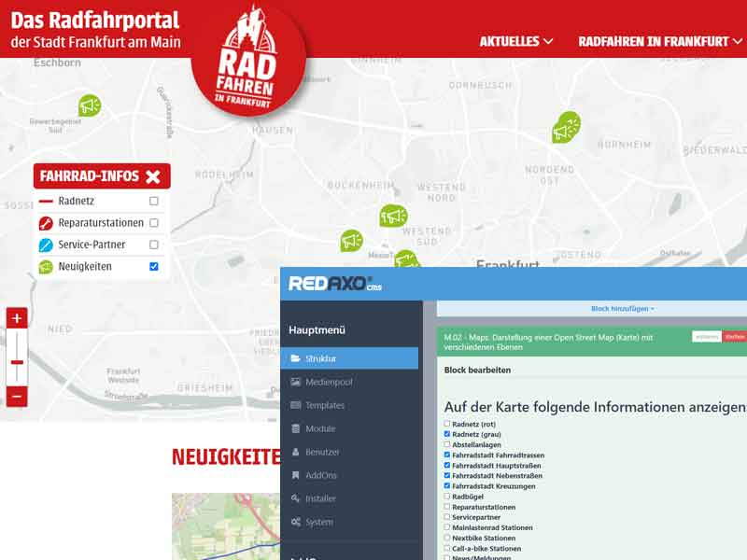
Task: Click the Medienpool image icon
Action: 295,382
